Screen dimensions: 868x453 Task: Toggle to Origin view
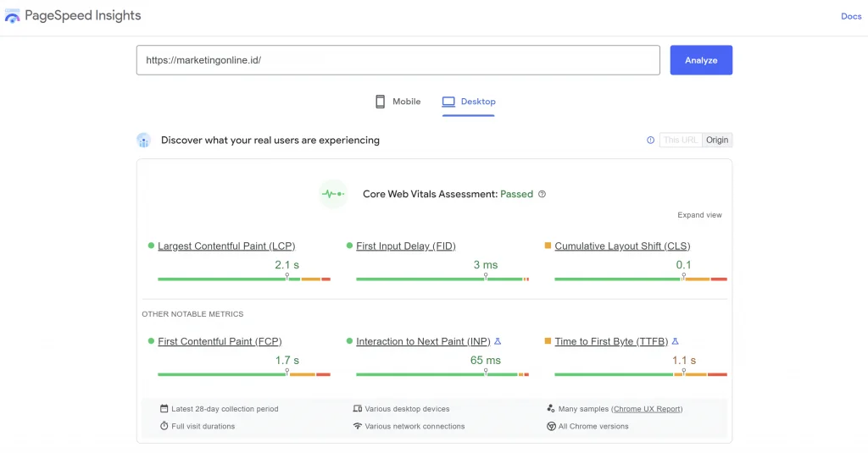coord(717,140)
